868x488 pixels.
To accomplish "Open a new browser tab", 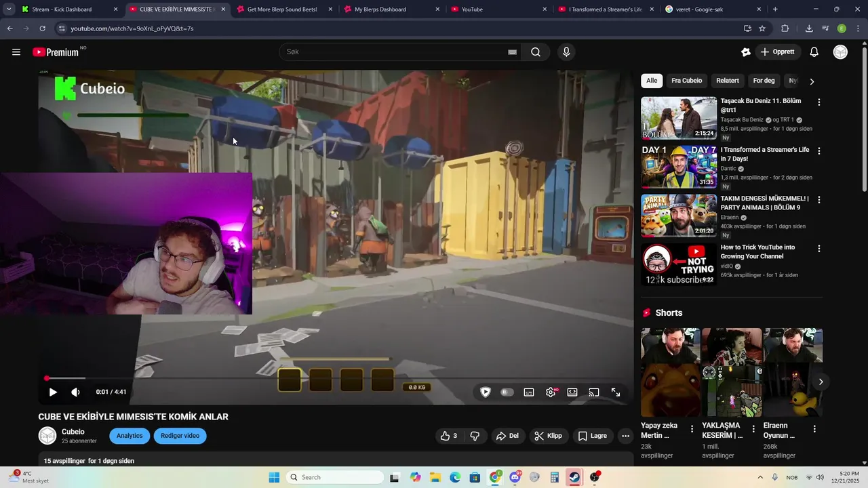I will (775, 9).
